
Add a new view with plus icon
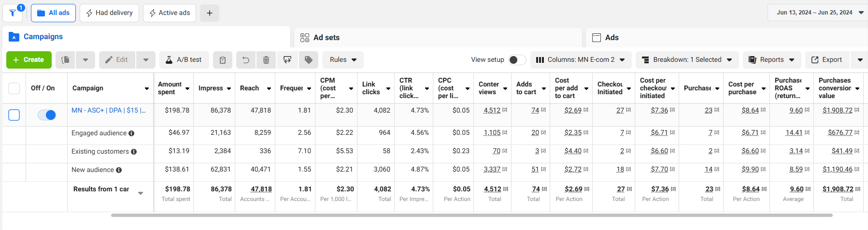tap(210, 13)
